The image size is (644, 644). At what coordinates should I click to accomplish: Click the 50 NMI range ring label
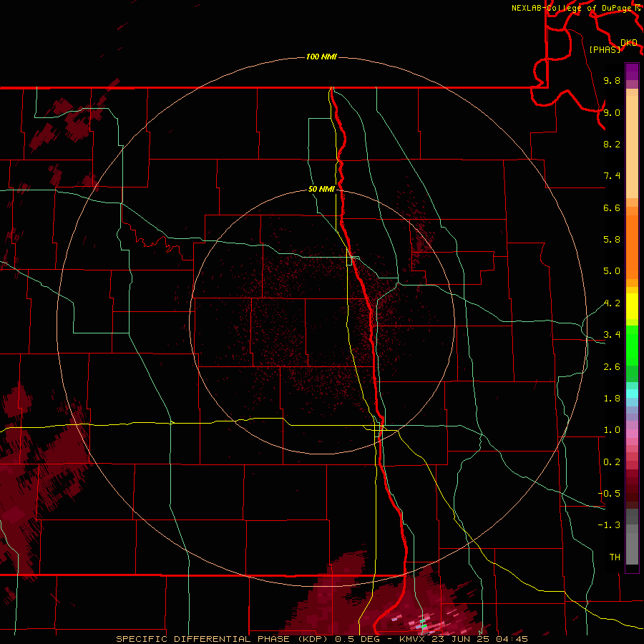click(x=321, y=189)
